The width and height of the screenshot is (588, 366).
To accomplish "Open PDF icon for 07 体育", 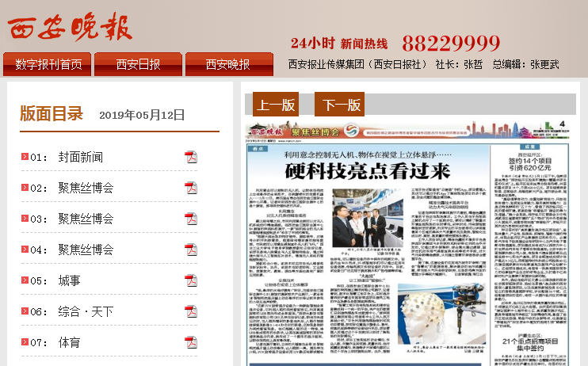I will click(191, 342).
